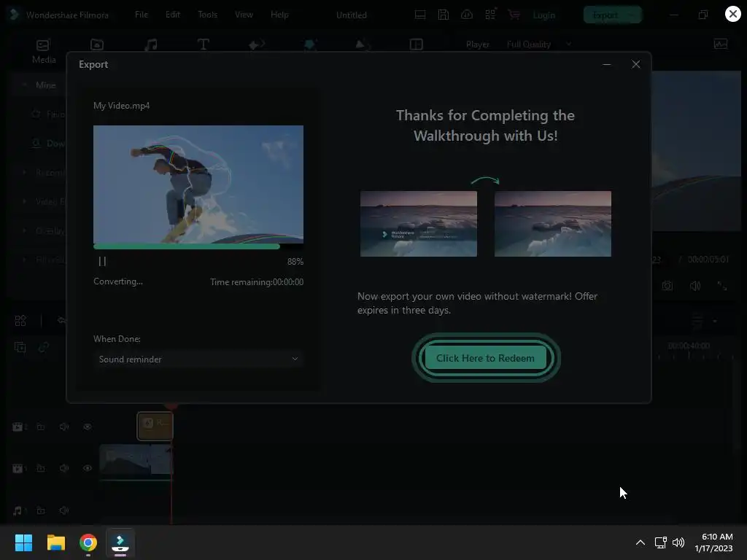
Task: Click the red timeline playhead marker
Action: pos(171,406)
